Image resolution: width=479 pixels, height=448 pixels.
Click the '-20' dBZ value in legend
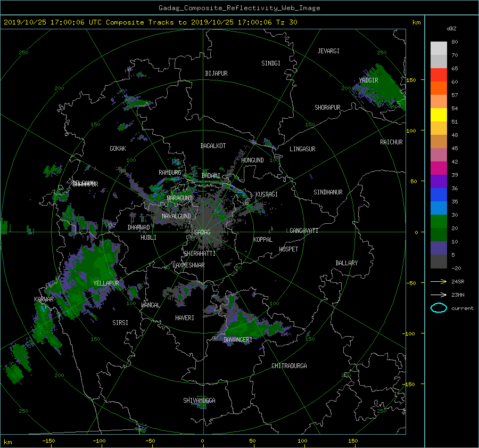456,268
